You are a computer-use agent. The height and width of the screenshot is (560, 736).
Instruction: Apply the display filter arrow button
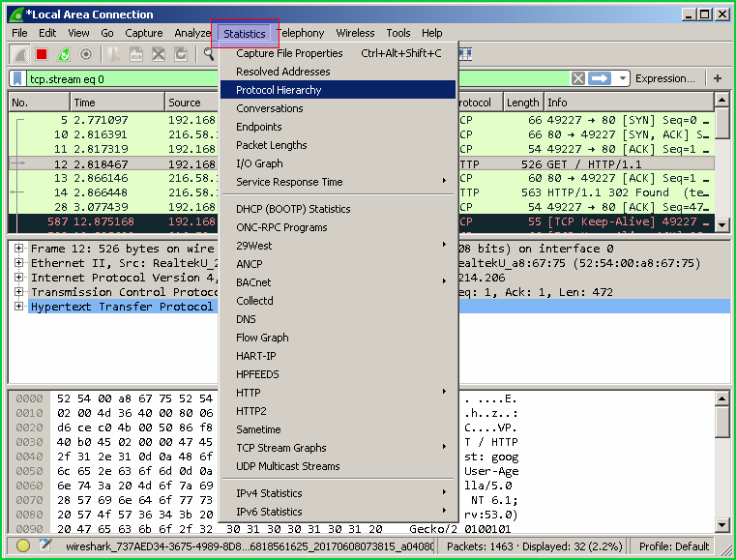pos(600,78)
